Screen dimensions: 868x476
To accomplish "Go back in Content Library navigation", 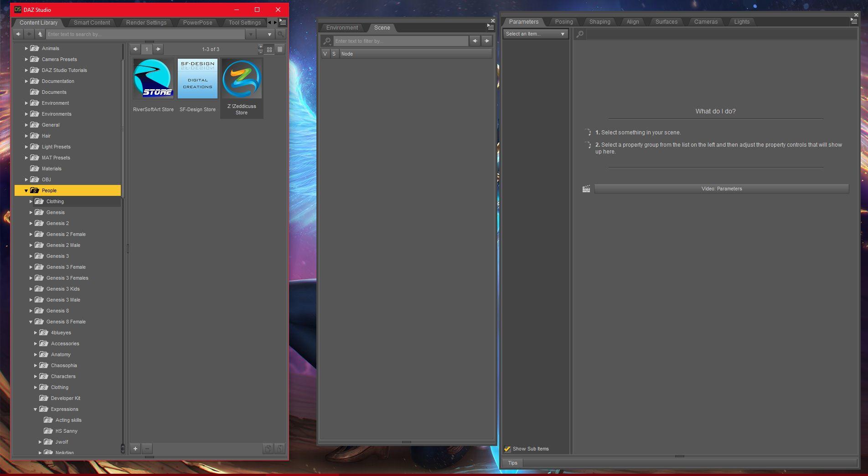I will click(18, 34).
